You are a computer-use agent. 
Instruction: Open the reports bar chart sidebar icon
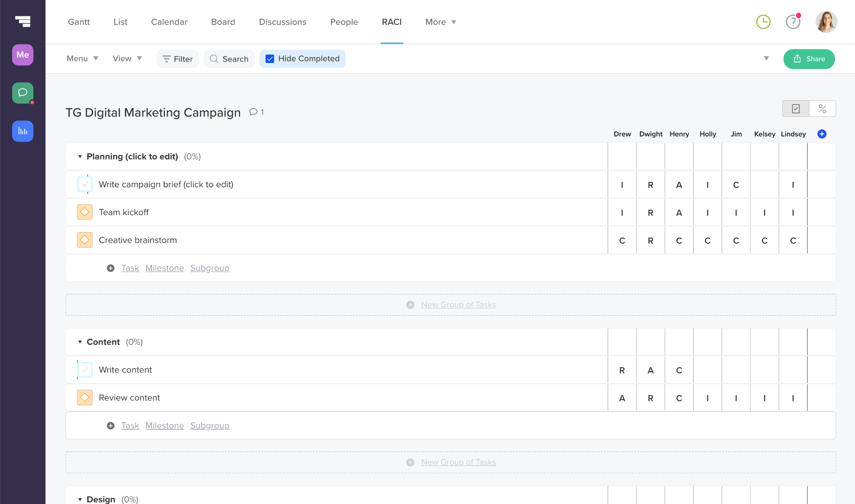tap(23, 131)
